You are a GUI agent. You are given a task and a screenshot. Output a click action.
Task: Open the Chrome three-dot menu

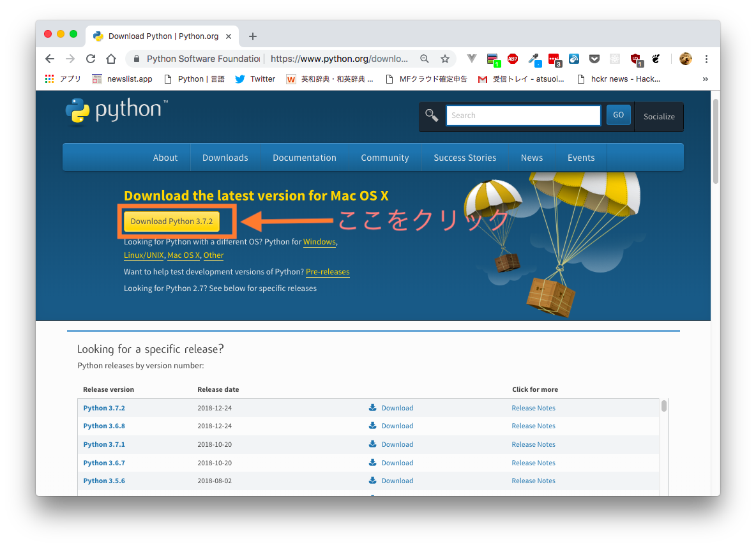[706, 59]
